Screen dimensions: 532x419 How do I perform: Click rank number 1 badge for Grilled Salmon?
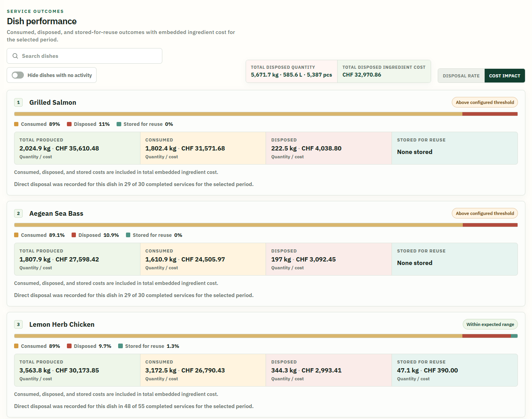pyautogui.click(x=18, y=102)
